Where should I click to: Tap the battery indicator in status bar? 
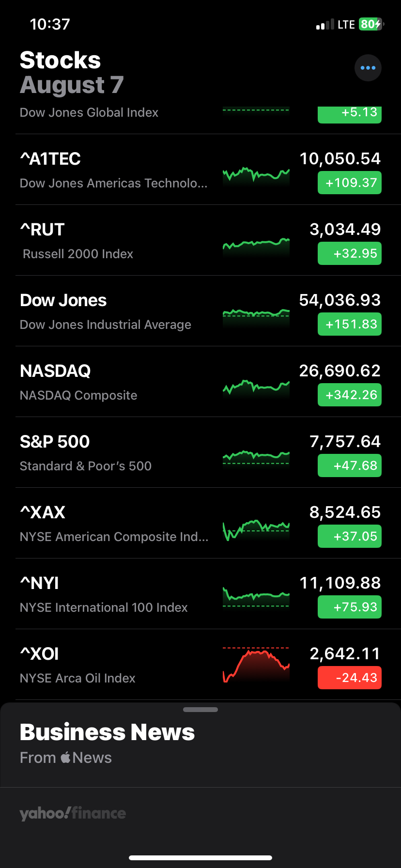point(371,24)
